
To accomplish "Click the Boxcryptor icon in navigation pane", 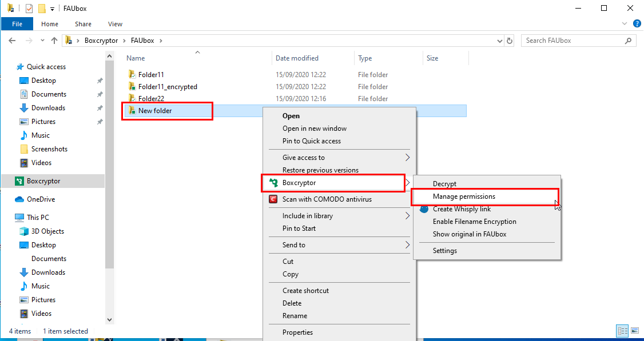I will [x=19, y=181].
